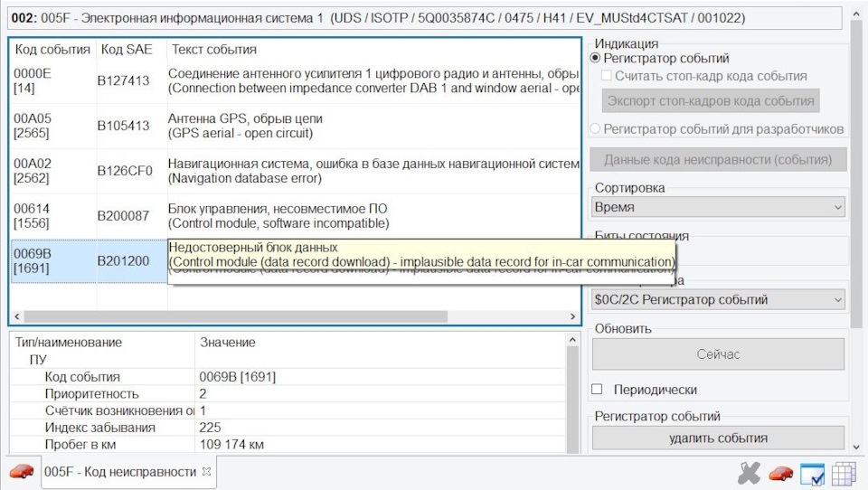Viewport: 868px width, 490px height.
Task: Click the event list horizontal scrollbar thumb
Action: pos(236,316)
